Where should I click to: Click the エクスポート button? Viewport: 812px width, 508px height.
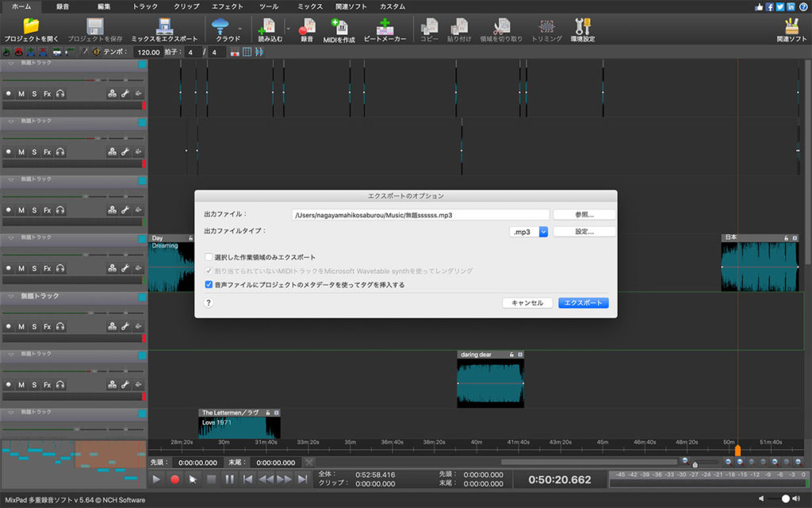[583, 302]
